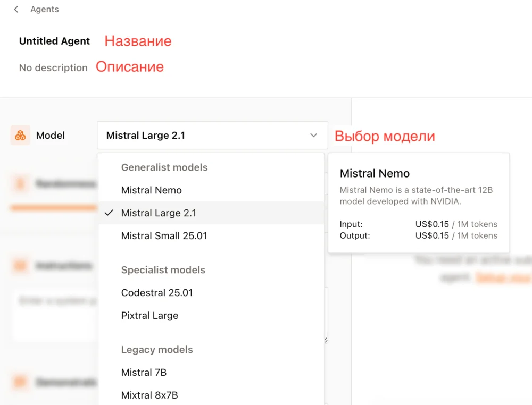Click the checkmark beside Mistral Large 2.1
The width and height of the screenshot is (532, 405).
pos(109,213)
